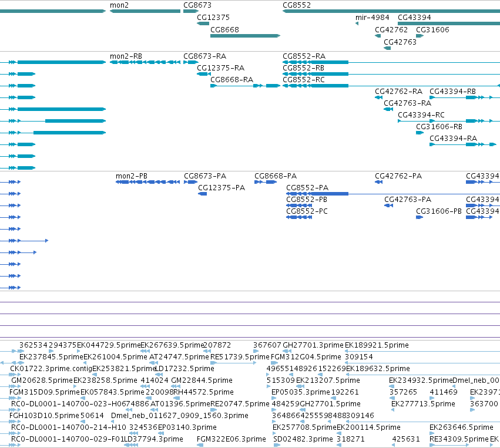Click the CG8668-RA transcript label
The image size is (500, 448).
pyautogui.click(x=232, y=80)
